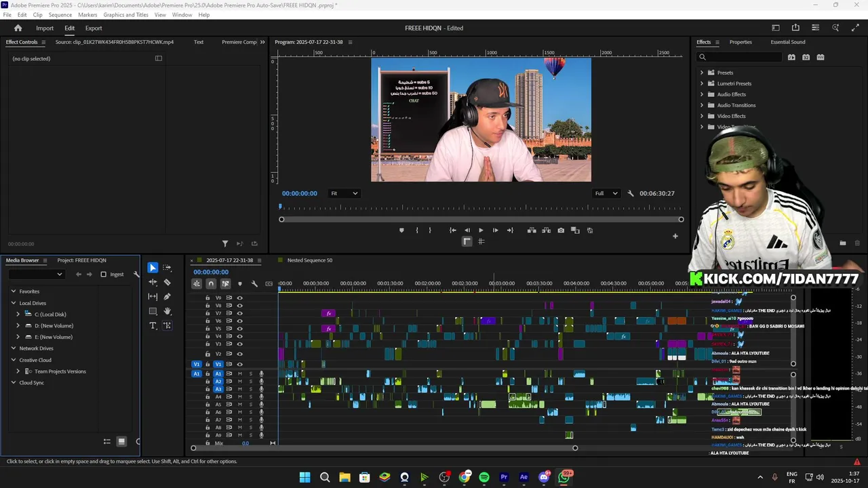Open the Markers menu
This screenshot has height=488, width=868.
87,15
